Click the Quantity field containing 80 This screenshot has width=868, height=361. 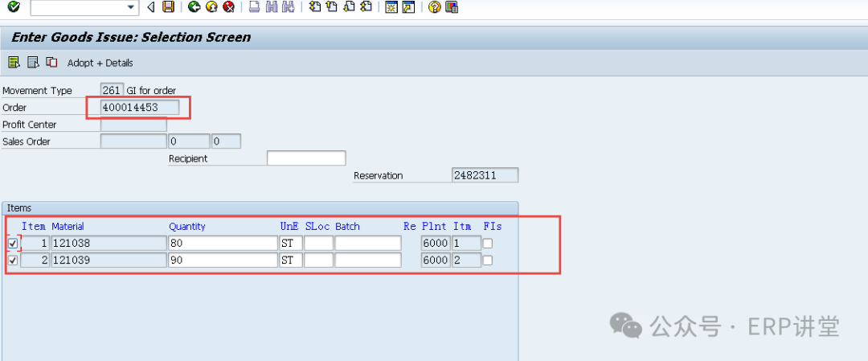pyautogui.click(x=222, y=243)
